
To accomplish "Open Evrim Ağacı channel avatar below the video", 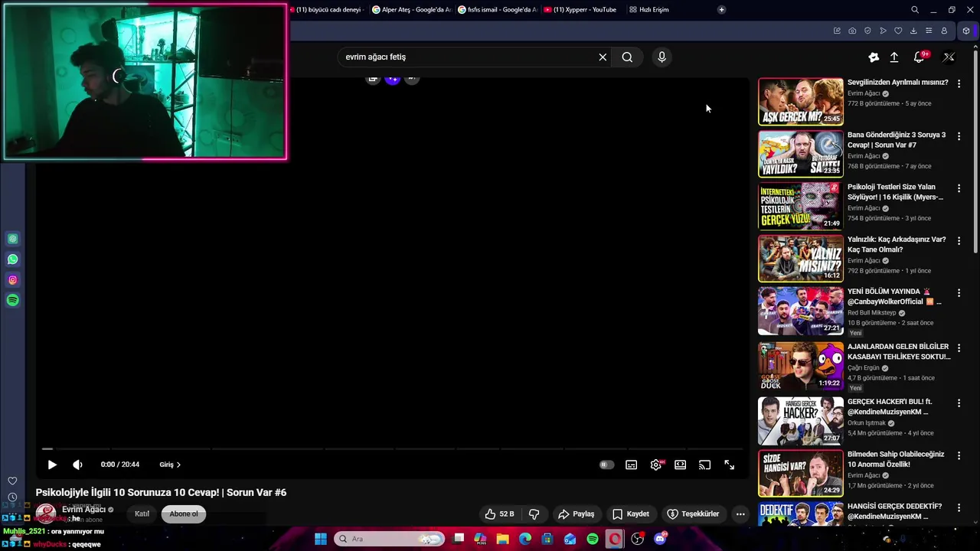I will pyautogui.click(x=46, y=514).
